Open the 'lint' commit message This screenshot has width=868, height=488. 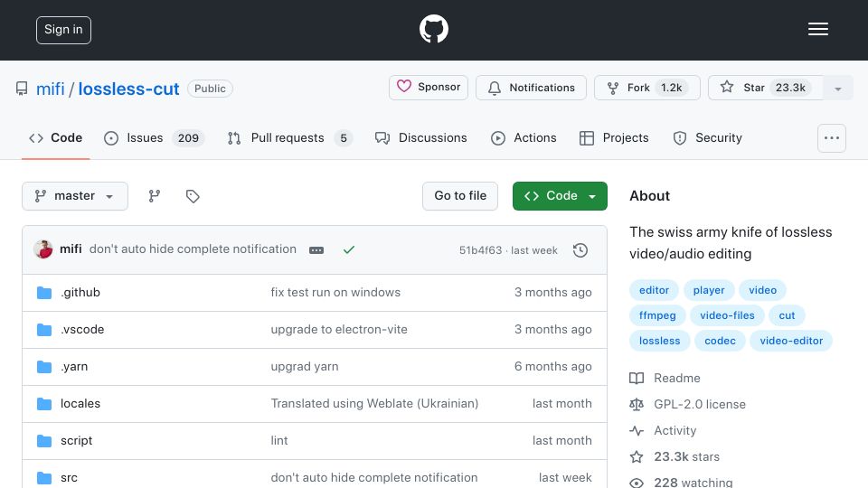[279, 440]
